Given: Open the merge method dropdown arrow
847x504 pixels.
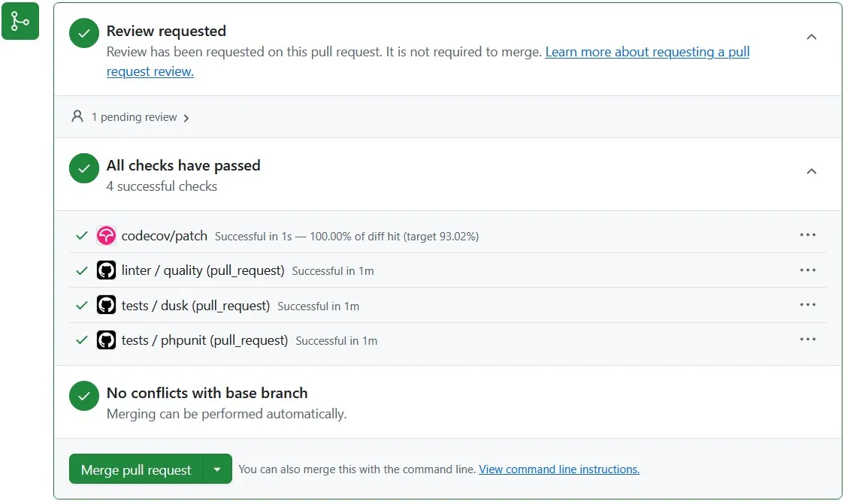Looking at the screenshot, I should (217, 469).
